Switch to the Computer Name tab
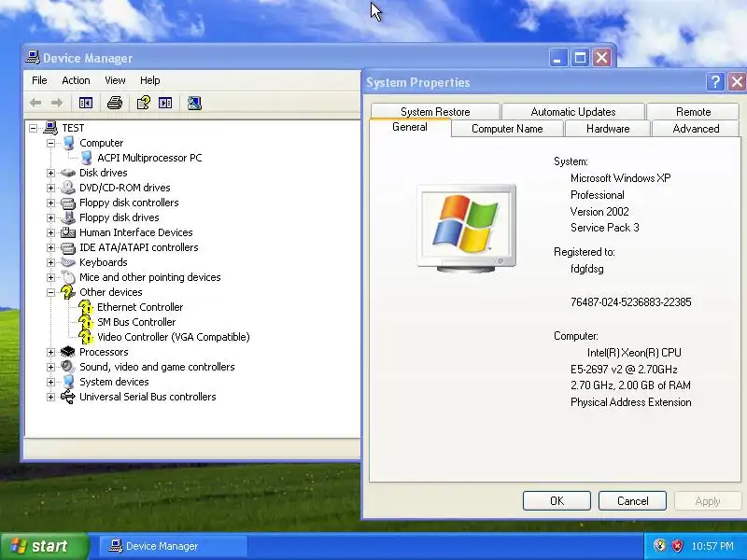Viewport: 747px width, 560px height. 507,129
